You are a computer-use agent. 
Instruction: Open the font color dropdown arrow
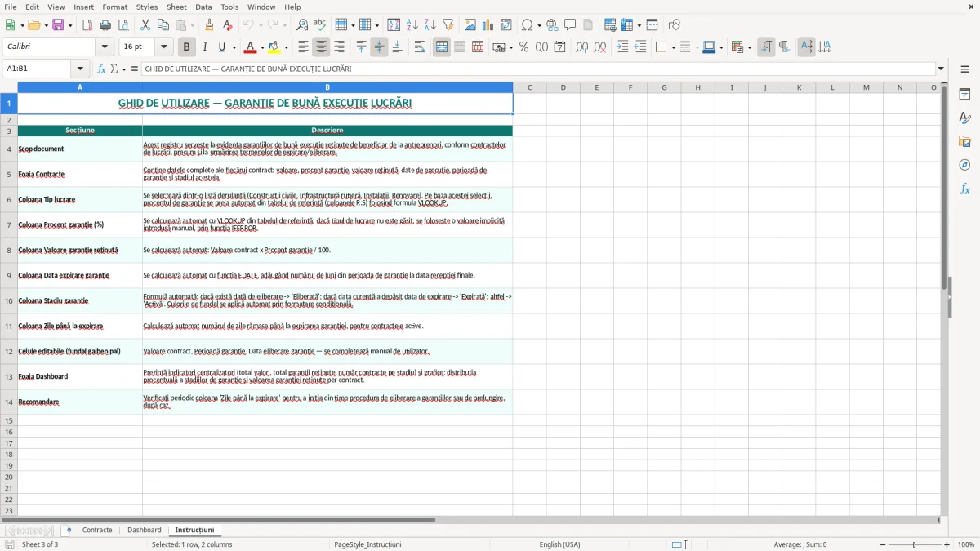coord(262,47)
